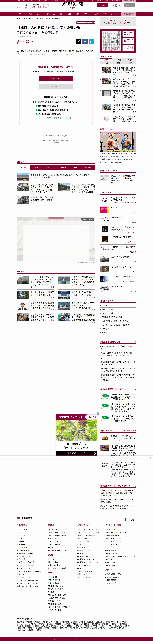Open the hamburger menu icon
The height and width of the screenshot is (644, 153).
(19, 5)
